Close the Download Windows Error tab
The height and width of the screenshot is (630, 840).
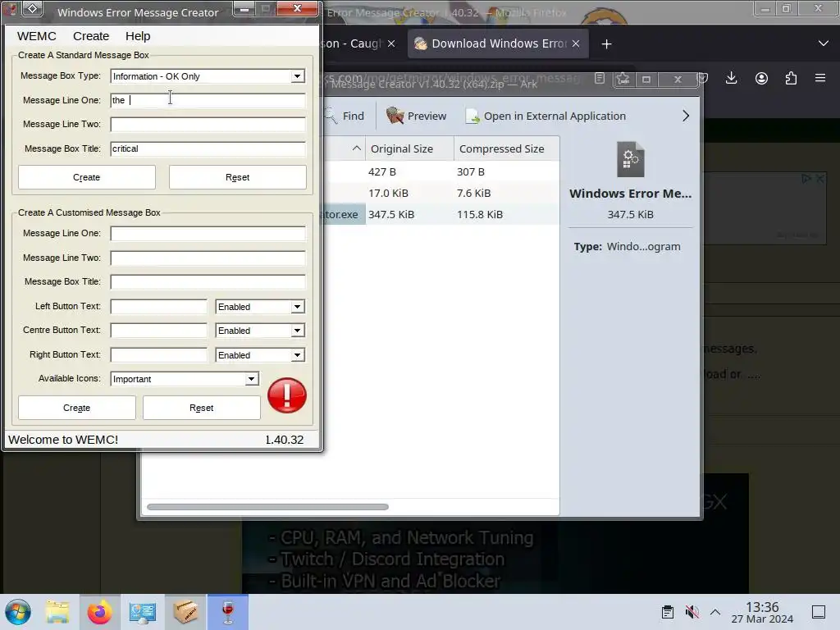[x=576, y=44]
